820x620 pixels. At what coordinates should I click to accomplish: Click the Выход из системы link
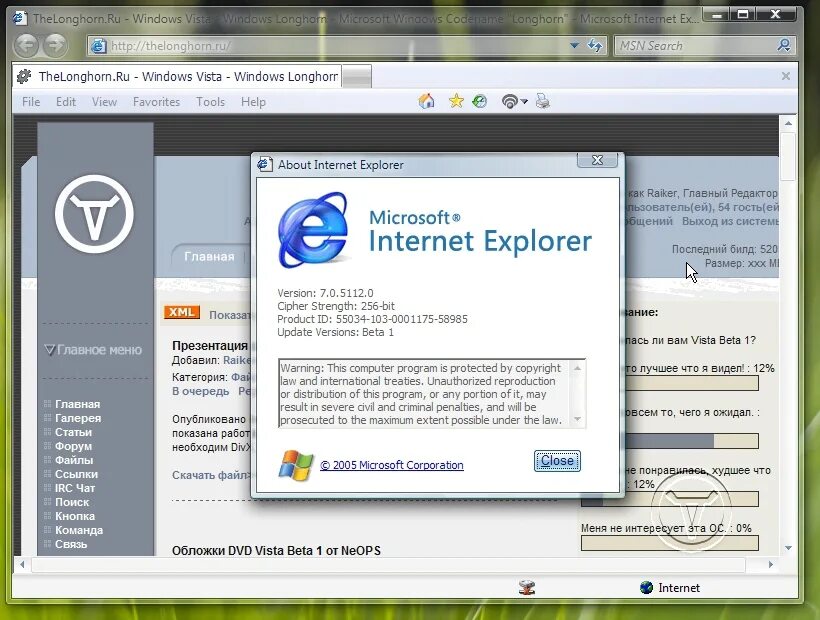pyautogui.click(x=730, y=221)
